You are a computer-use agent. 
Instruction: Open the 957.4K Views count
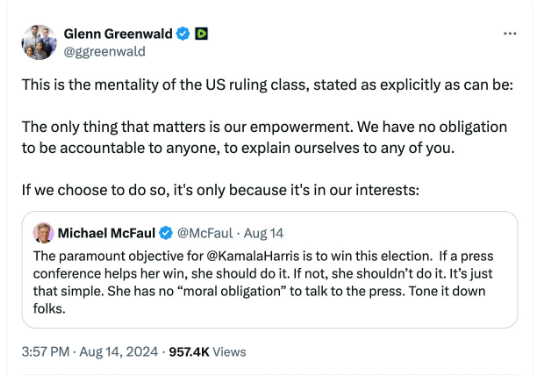[x=207, y=352]
